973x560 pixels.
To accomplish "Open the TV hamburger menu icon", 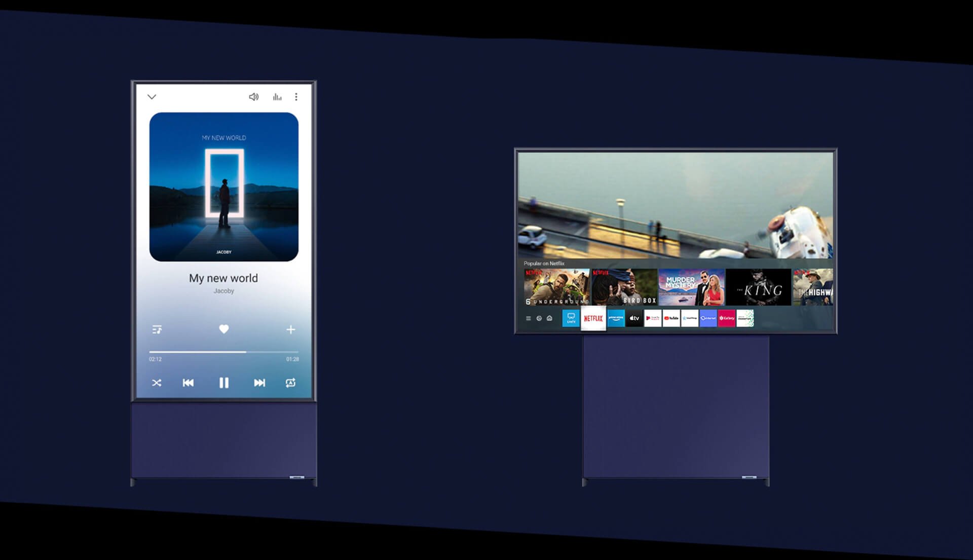I will tap(528, 318).
